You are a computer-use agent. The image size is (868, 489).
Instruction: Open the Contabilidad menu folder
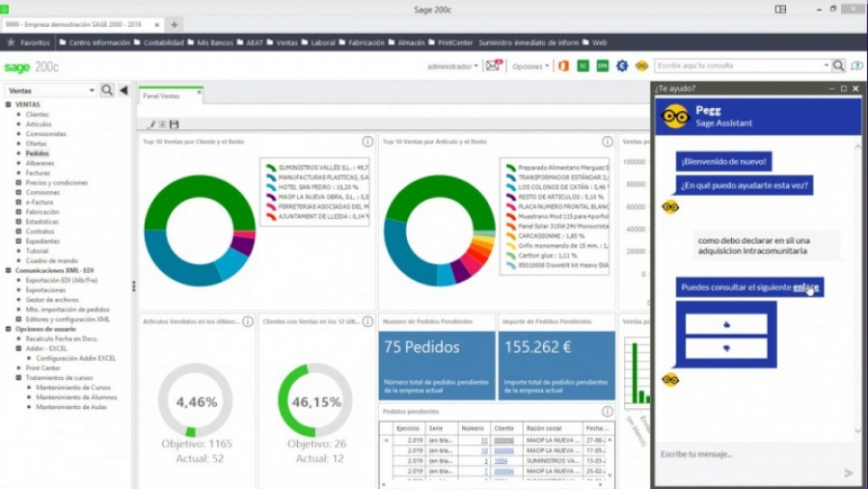tap(158, 42)
